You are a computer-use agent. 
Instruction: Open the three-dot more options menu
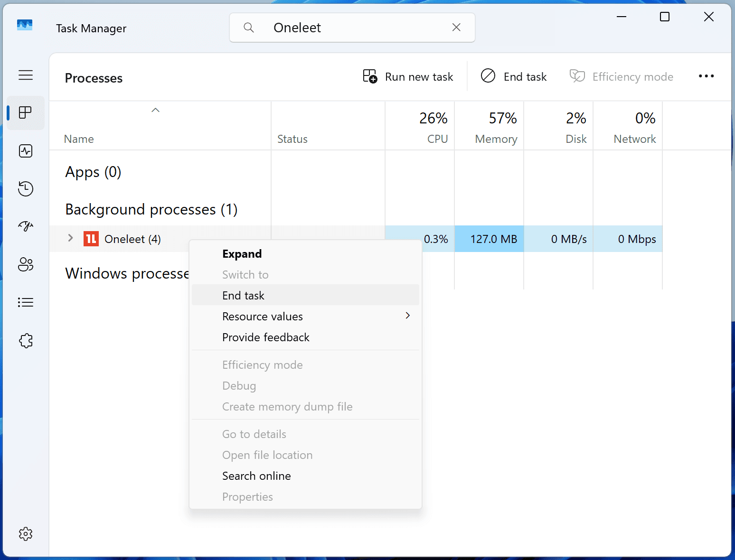pyautogui.click(x=706, y=76)
